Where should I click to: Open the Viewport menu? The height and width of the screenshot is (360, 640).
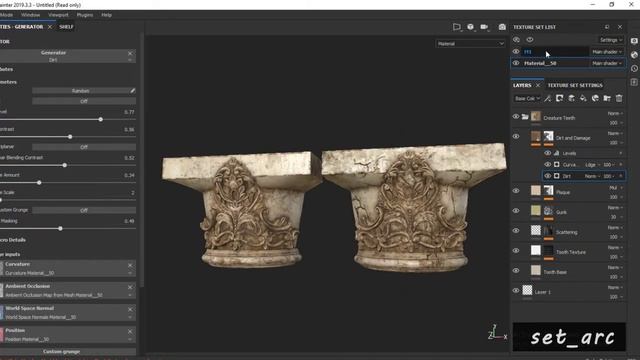58,15
